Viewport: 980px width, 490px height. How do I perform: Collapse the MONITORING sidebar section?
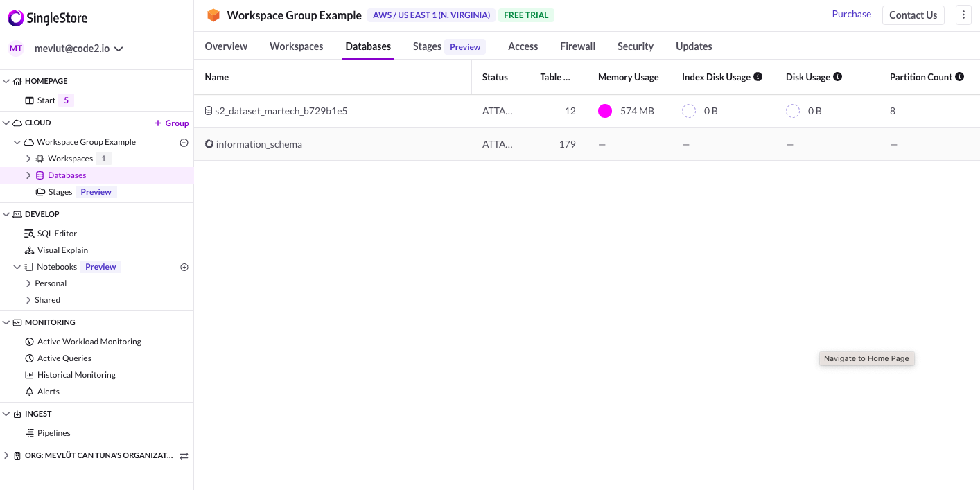(6, 322)
